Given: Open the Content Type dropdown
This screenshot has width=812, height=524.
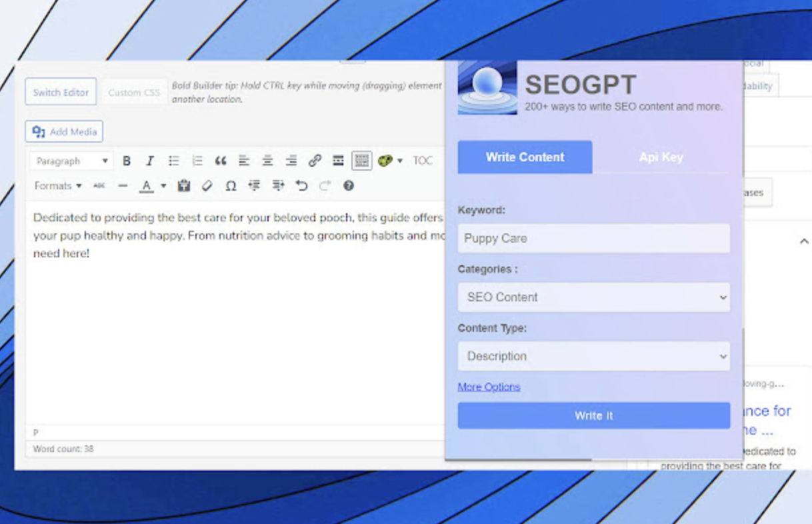Looking at the screenshot, I should pyautogui.click(x=593, y=356).
